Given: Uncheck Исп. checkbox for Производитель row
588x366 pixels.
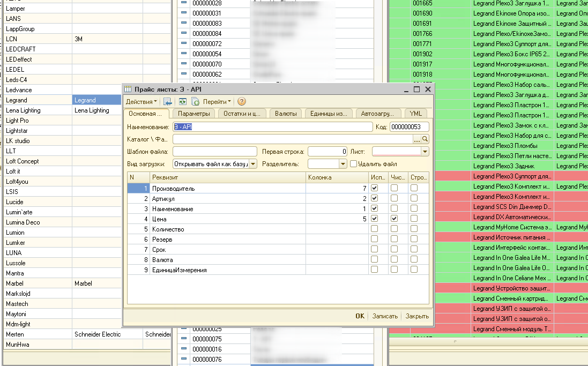Looking at the screenshot, I should coord(374,188).
